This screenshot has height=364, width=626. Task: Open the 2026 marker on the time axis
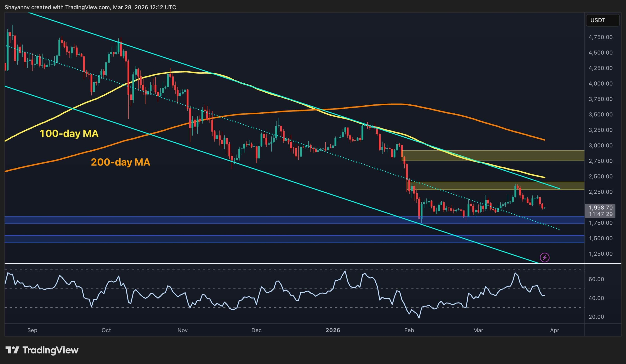[x=333, y=331]
